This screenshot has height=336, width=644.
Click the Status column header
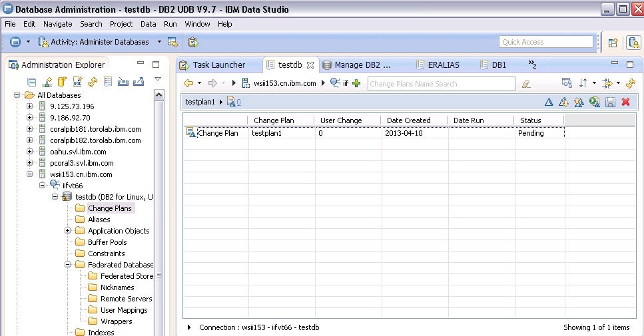click(539, 120)
